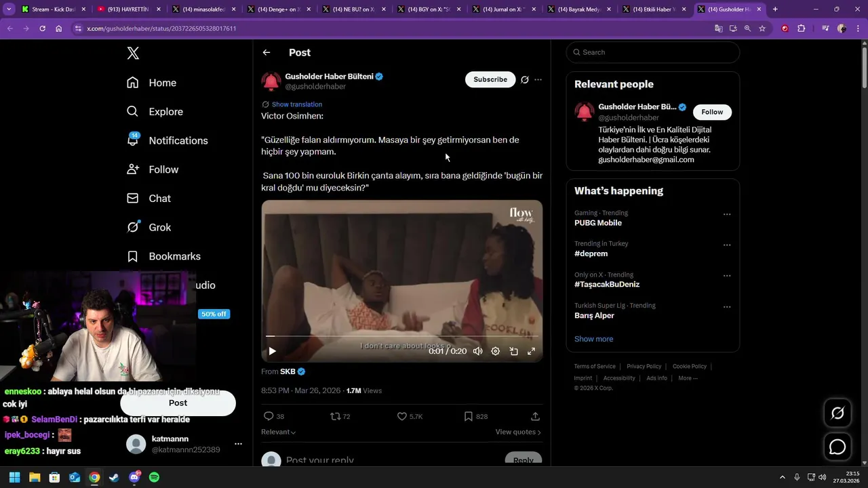Expand the Relevant replies sort dropdown
The height and width of the screenshot is (488, 868).
pos(279,432)
